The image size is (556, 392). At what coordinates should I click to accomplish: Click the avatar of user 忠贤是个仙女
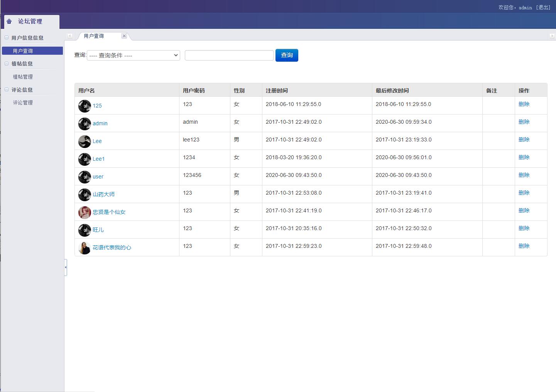tap(84, 212)
